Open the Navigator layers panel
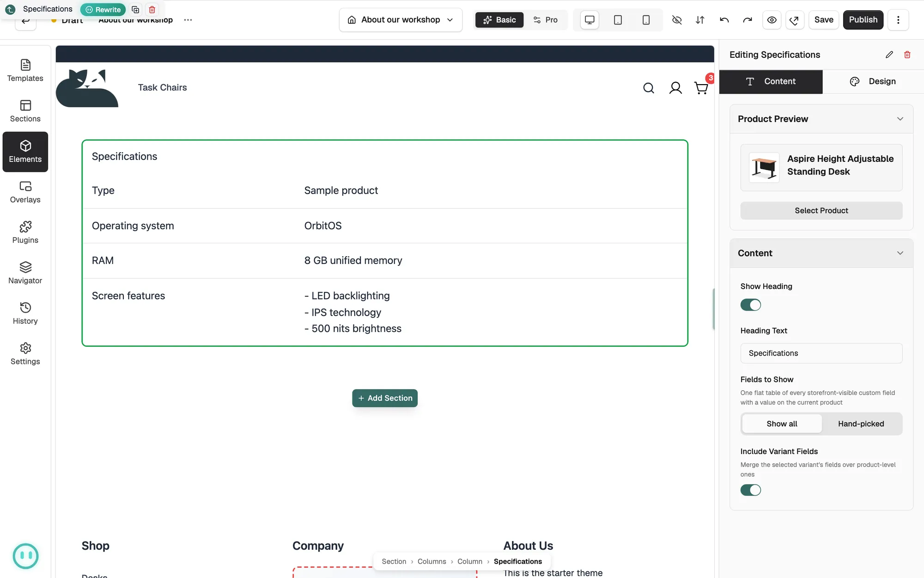Viewport: 924px width, 578px height. point(25,273)
